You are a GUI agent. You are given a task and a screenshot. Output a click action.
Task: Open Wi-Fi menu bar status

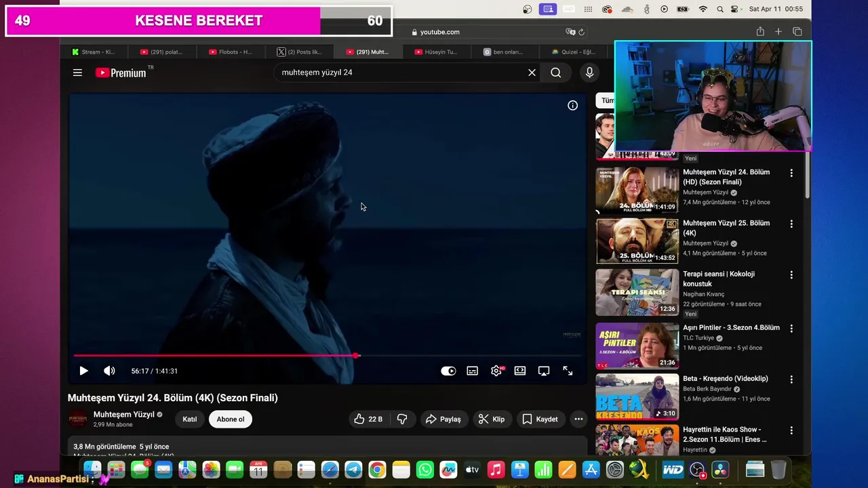click(703, 9)
